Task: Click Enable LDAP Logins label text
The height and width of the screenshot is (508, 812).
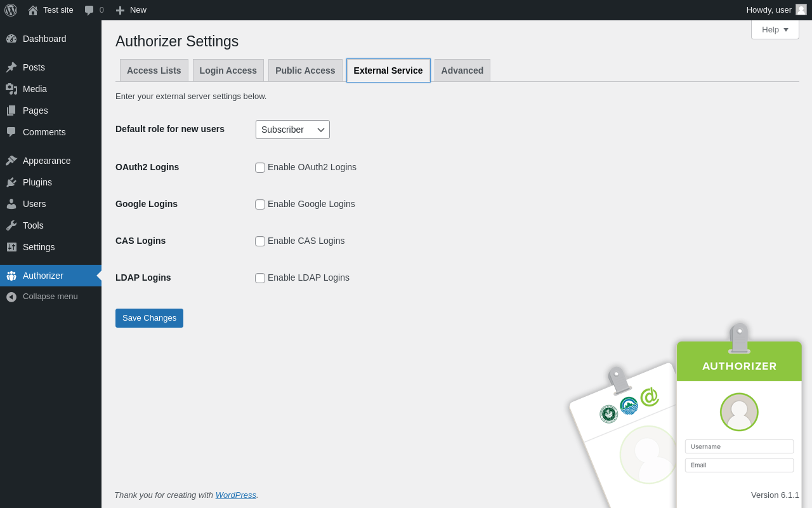Action: (x=308, y=277)
